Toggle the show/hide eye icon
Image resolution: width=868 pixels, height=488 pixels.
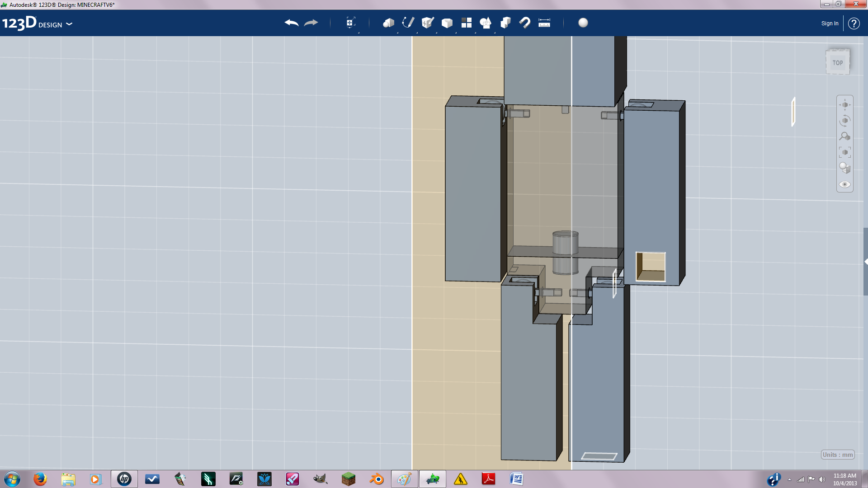point(845,184)
